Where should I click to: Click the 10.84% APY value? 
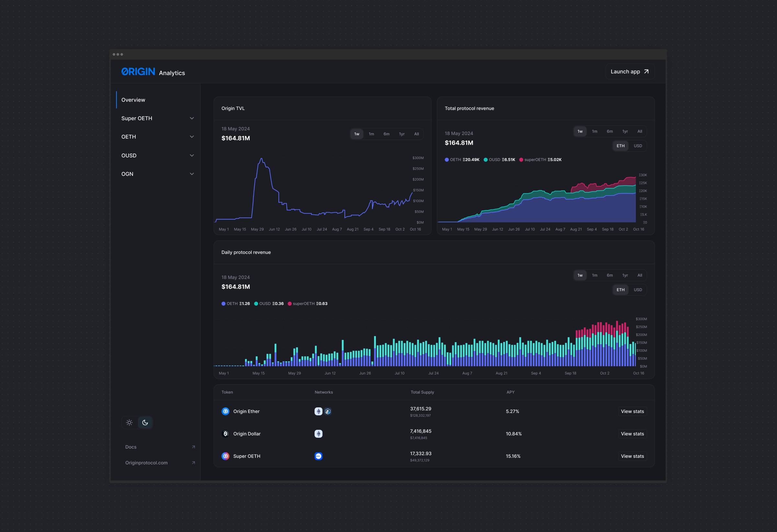[x=513, y=434]
